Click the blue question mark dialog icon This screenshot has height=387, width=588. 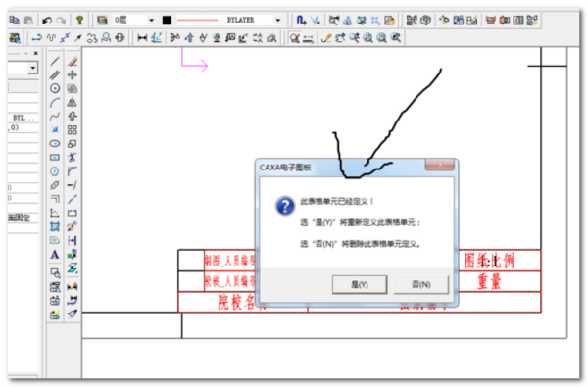click(285, 206)
